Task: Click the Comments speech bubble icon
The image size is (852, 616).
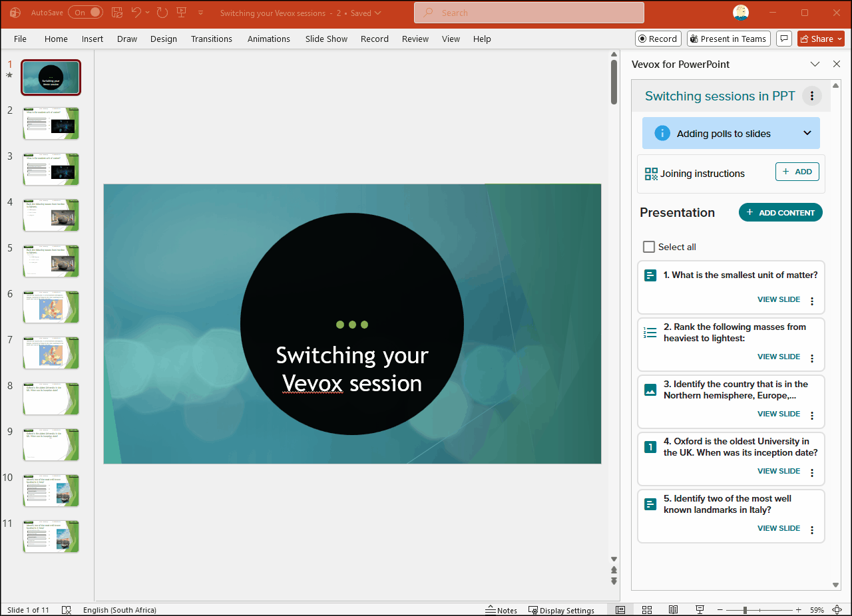Action: 784,39
